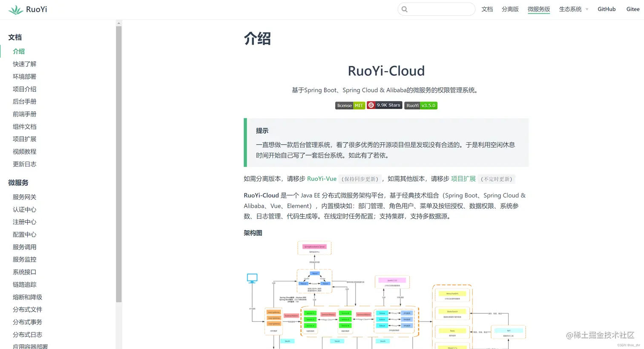Click the search magnifier icon
Screen dimensions: 644x349
[404, 9]
